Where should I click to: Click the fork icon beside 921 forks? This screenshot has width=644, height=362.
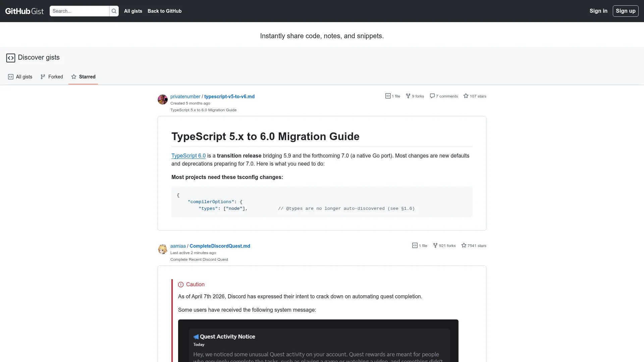click(435, 245)
